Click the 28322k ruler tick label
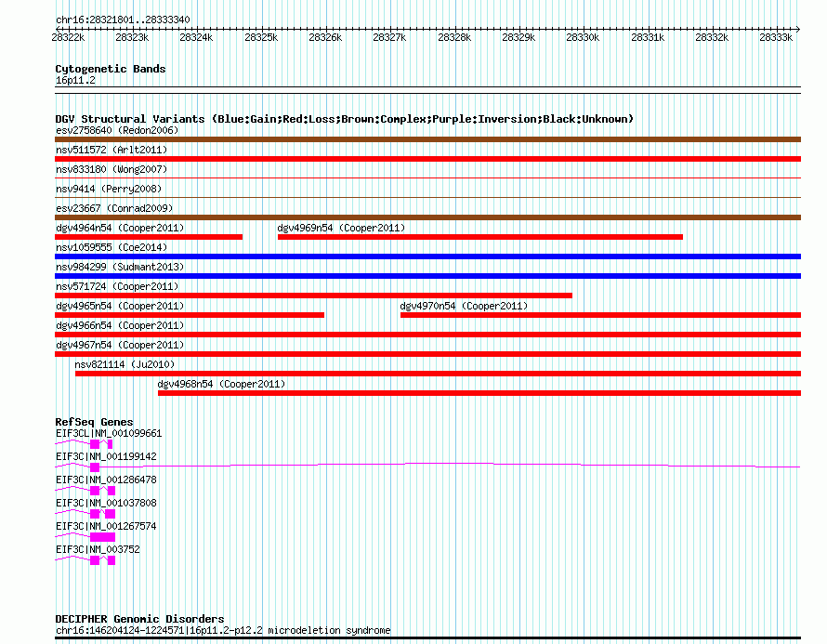Viewport: 827px width, 644px height. pos(68,37)
